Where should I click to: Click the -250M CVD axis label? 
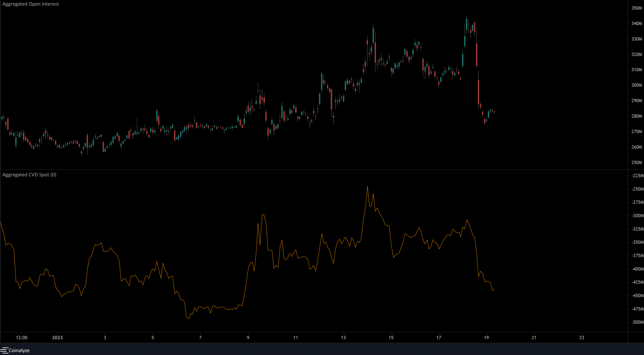coord(637,189)
